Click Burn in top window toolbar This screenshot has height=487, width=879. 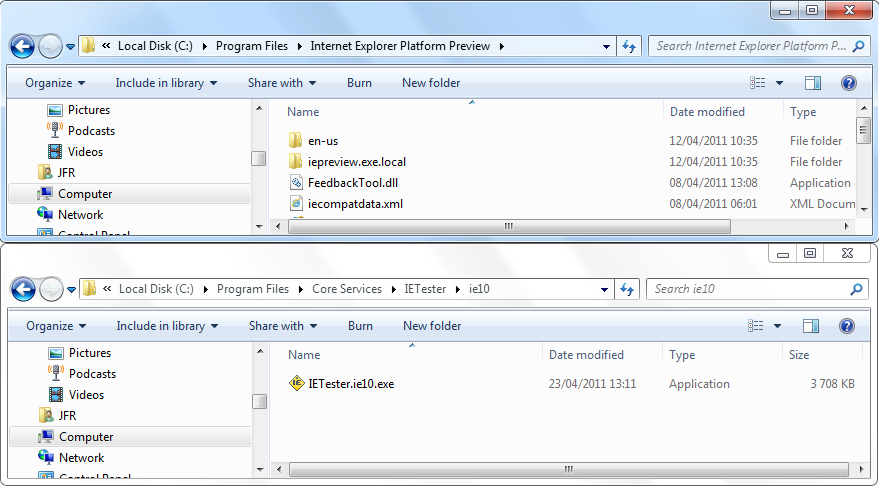coord(359,83)
